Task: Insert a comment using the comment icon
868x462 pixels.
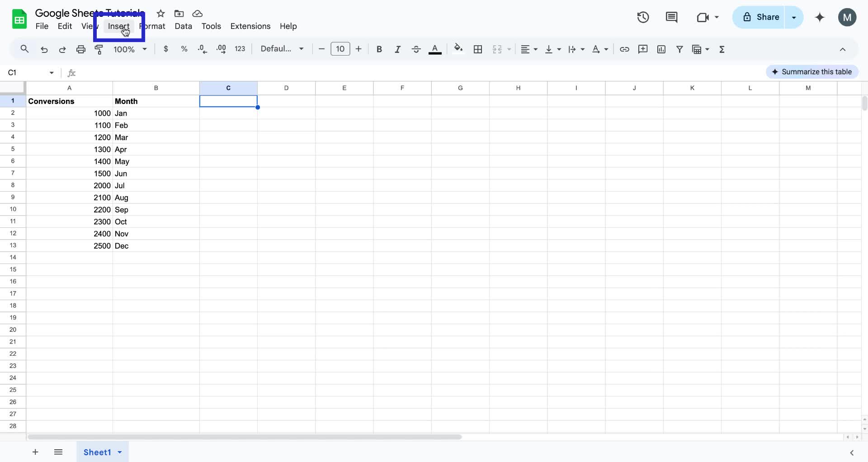Action: 643,49
